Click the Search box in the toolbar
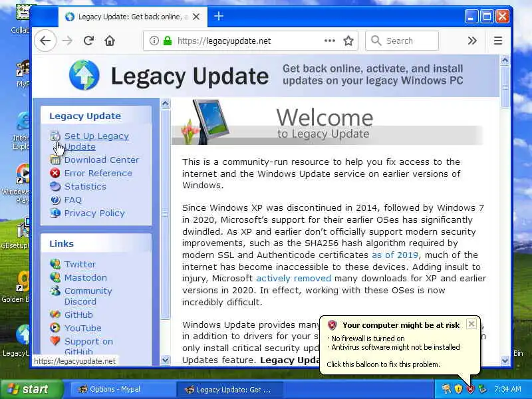 click(x=402, y=41)
